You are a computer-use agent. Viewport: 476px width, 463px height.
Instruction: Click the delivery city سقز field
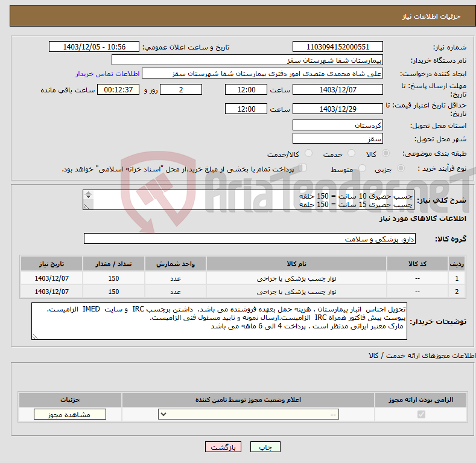[338, 138]
